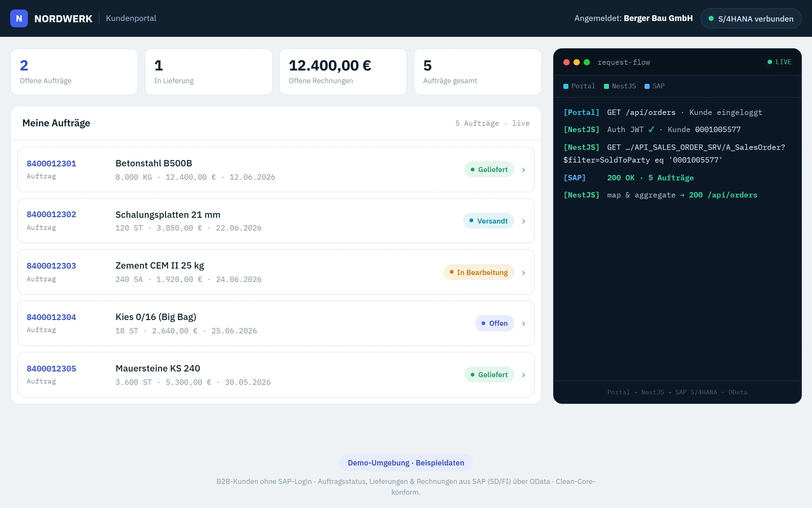Image resolution: width=812 pixels, height=508 pixels.
Task: Open order number 8400012301 link
Action: pos(51,164)
